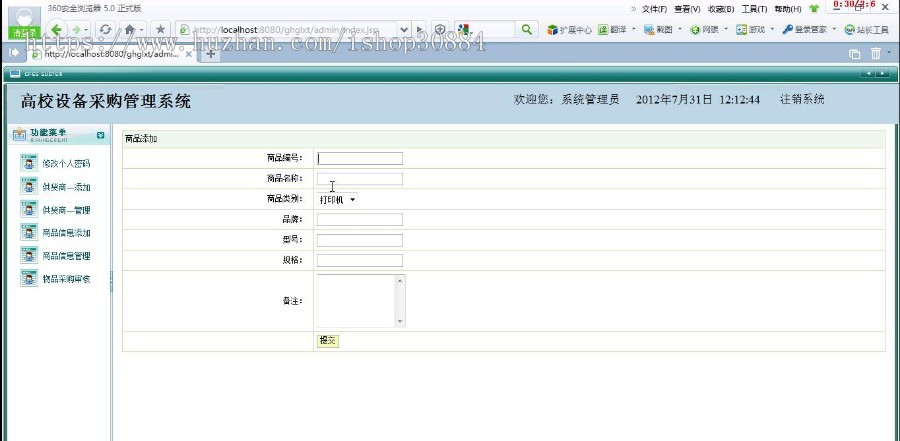Open the 商品类别 打印机 dropdown
This screenshot has width=900, height=441.
coord(337,199)
